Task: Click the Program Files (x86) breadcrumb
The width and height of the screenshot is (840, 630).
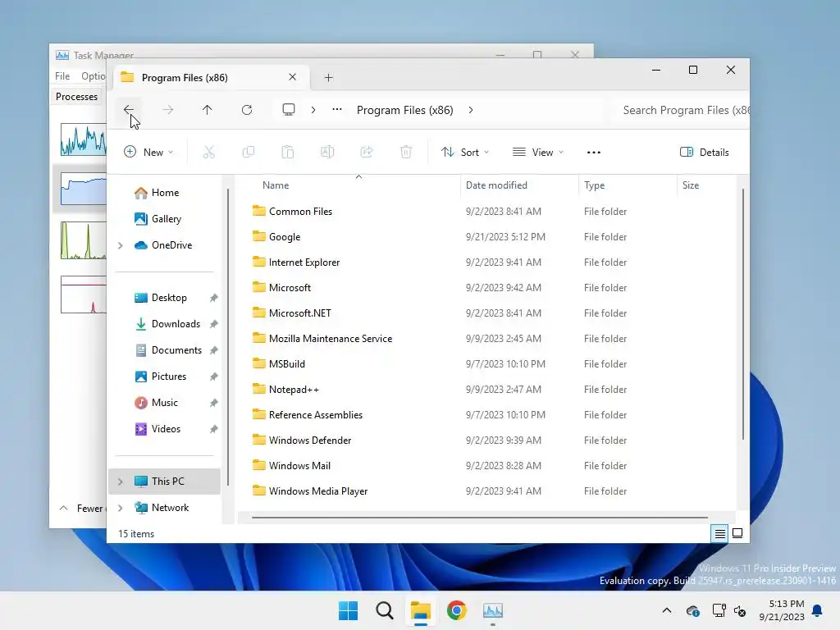Action: [x=405, y=110]
